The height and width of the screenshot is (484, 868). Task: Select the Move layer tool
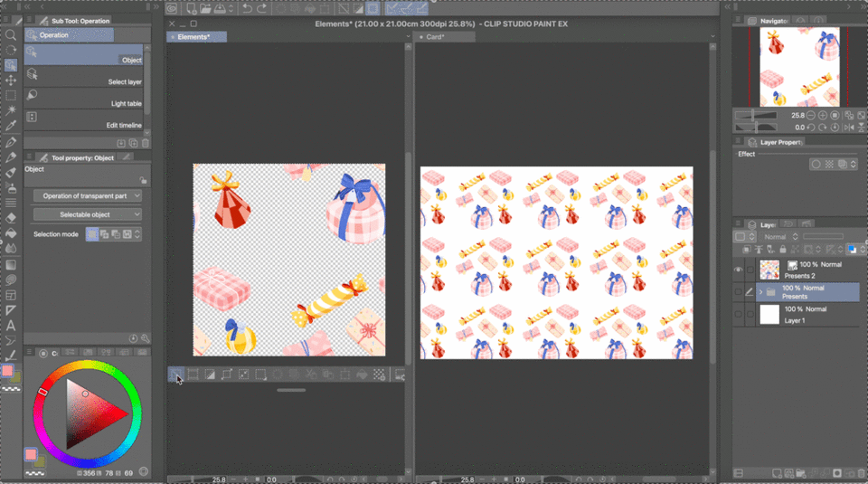11,80
